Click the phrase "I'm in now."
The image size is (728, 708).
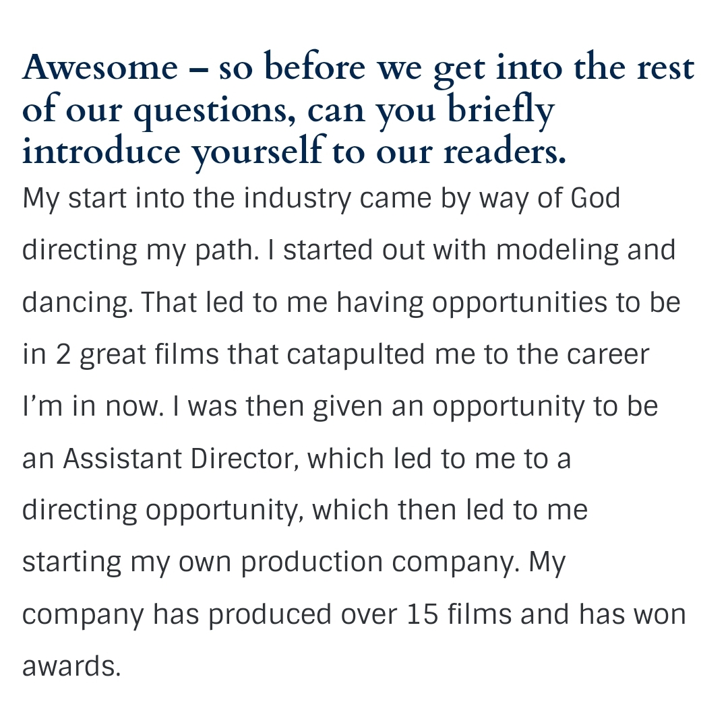92,407
